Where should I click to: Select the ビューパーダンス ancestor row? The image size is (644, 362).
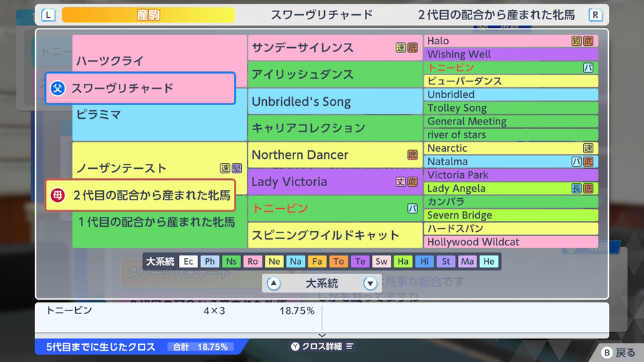pos(511,82)
